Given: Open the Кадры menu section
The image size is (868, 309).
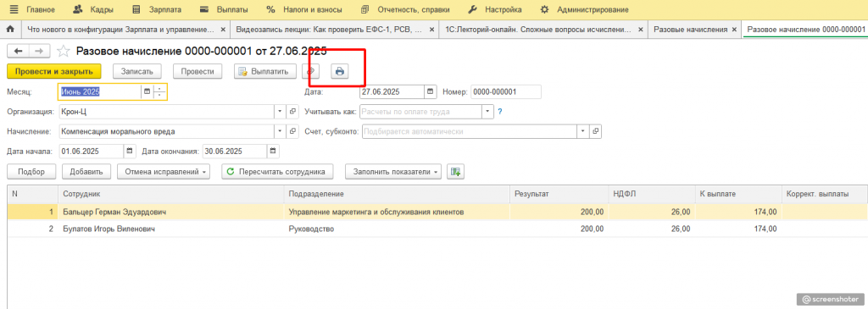Looking at the screenshot, I should 93,9.
